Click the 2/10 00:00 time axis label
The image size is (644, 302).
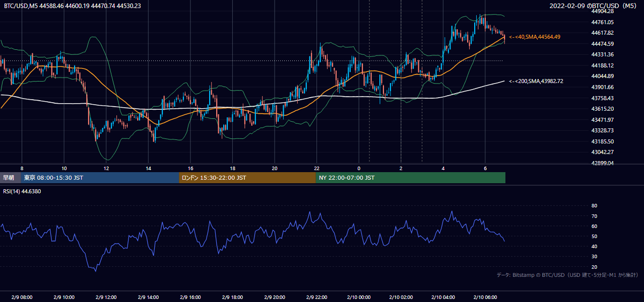(x=358, y=297)
